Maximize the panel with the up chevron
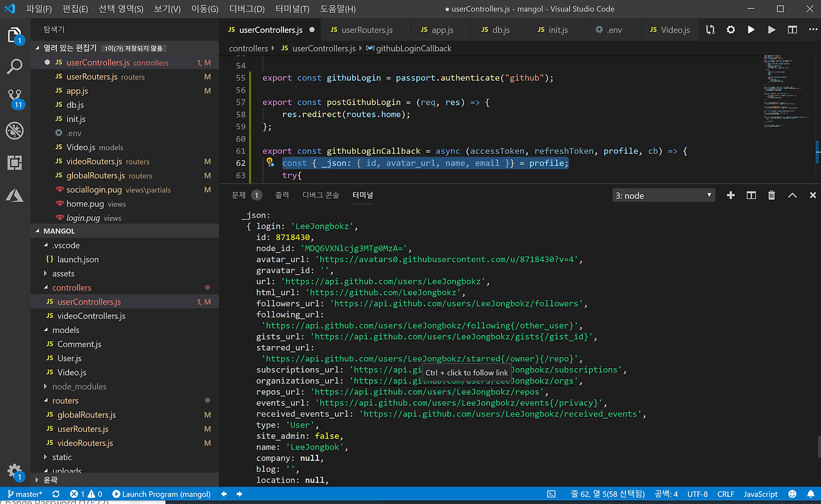 (792, 196)
